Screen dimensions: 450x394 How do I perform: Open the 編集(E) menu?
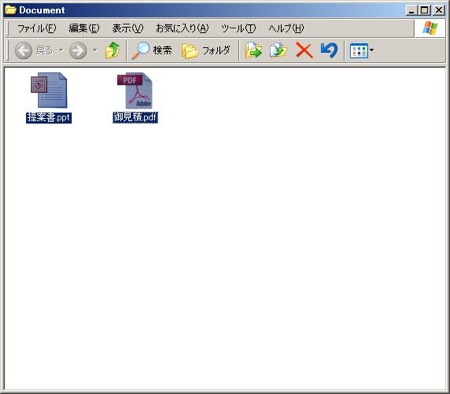(84, 28)
